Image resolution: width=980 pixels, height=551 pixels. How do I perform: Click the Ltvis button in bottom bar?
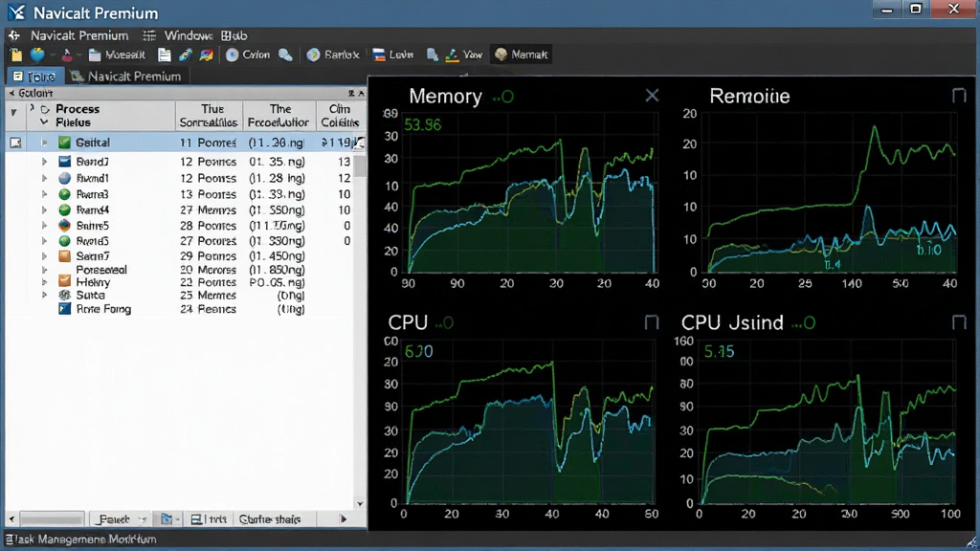pyautogui.click(x=210, y=519)
